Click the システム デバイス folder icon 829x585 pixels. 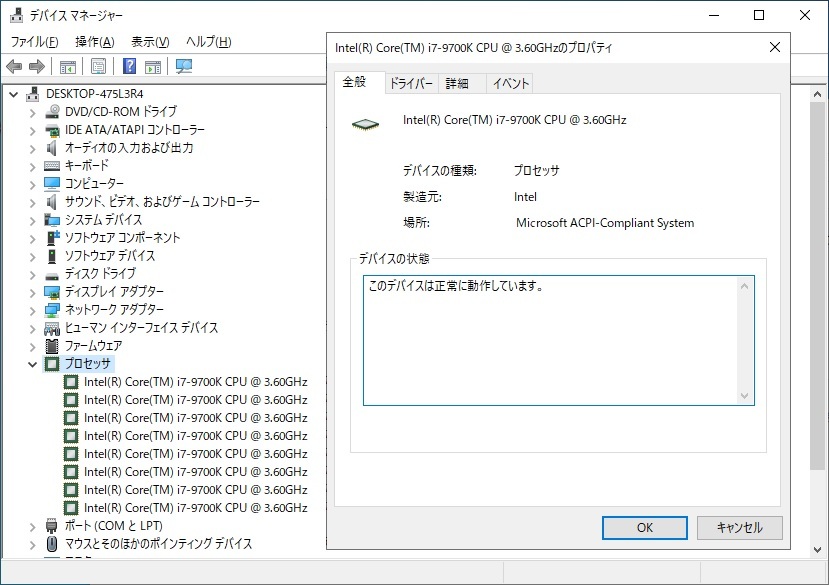pyautogui.click(x=52, y=220)
